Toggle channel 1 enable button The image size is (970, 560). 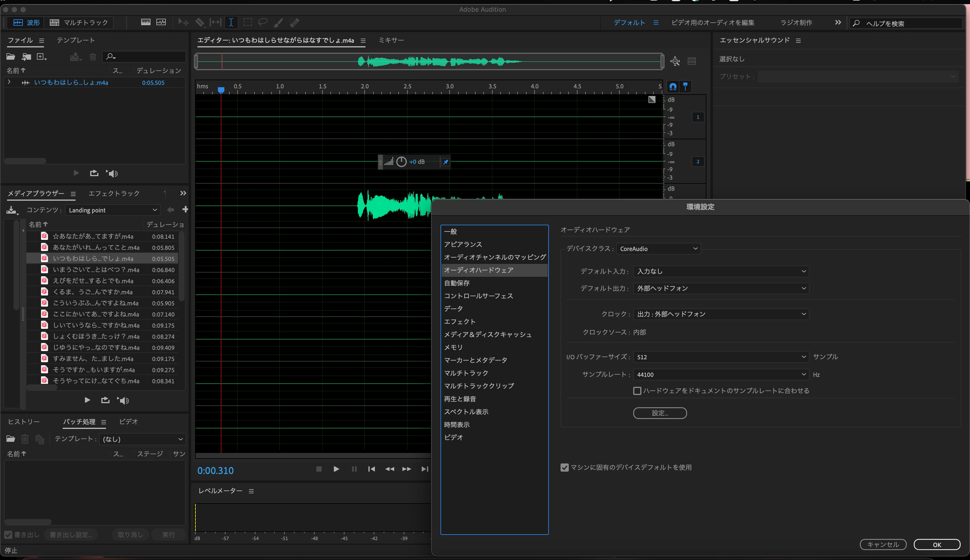698,117
